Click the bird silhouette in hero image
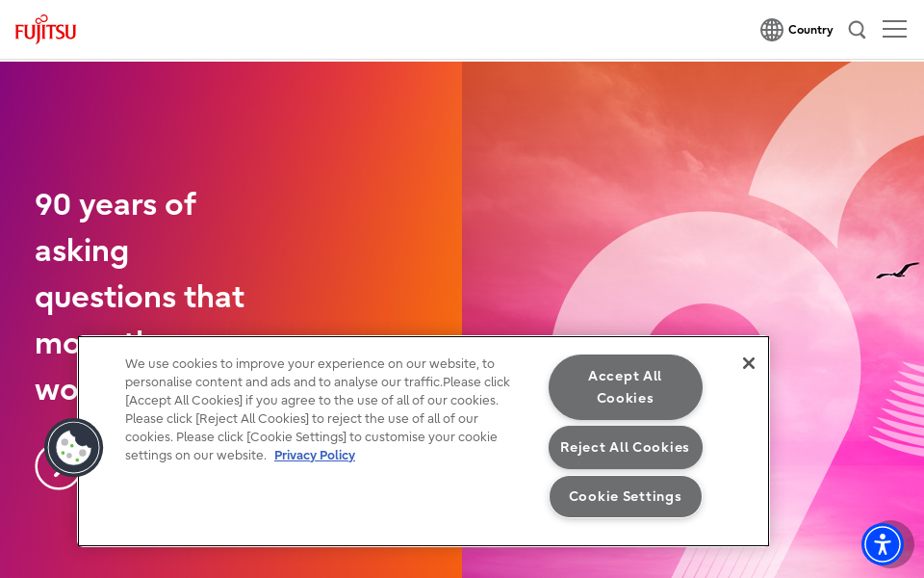Screen dimensions: 924x578 pos(896,271)
